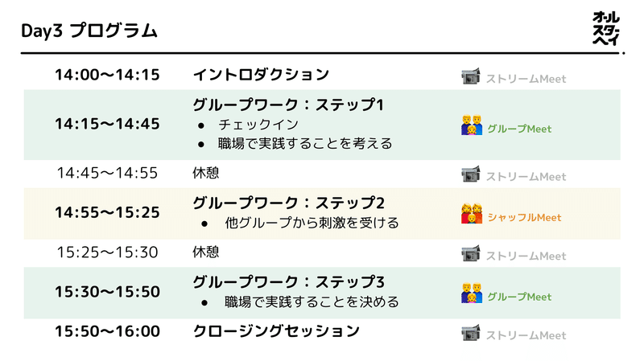644x361 pixels.
Task: Click ストリームMeet label in closing session row
Action: coord(526,335)
